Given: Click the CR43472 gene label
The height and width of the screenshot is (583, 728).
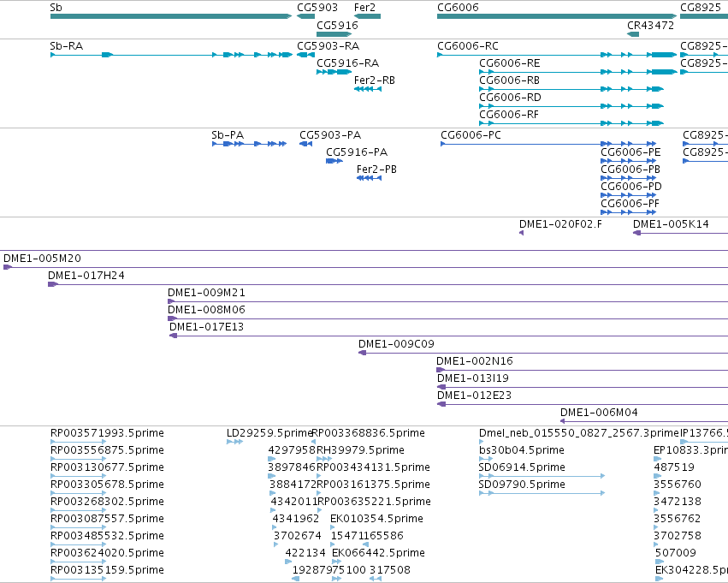Looking at the screenshot, I should coord(650,25).
